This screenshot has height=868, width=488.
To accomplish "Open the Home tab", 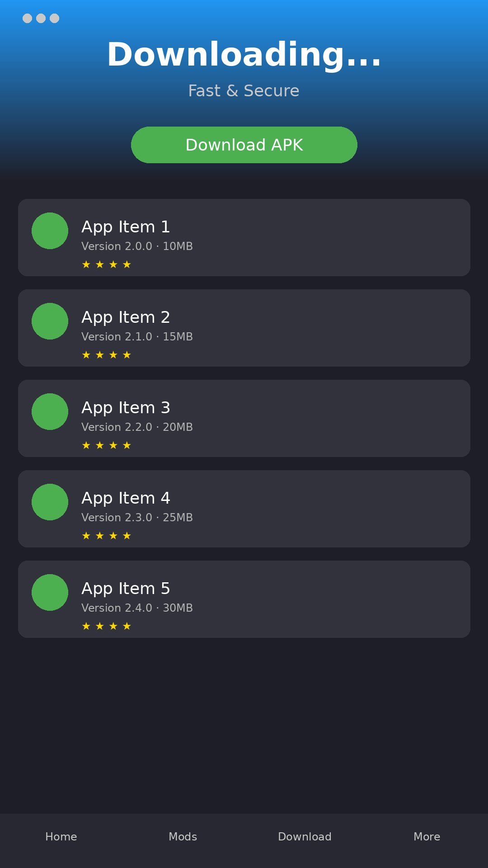I will pyautogui.click(x=61, y=836).
